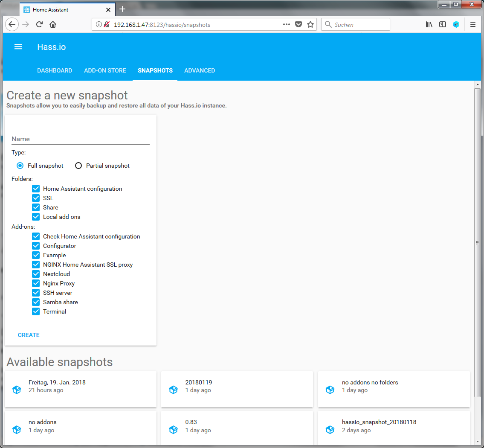Click the Freitag, 19. Jan. 2018 snapshot icon
This screenshot has height=448, width=484.
tap(17, 390)
